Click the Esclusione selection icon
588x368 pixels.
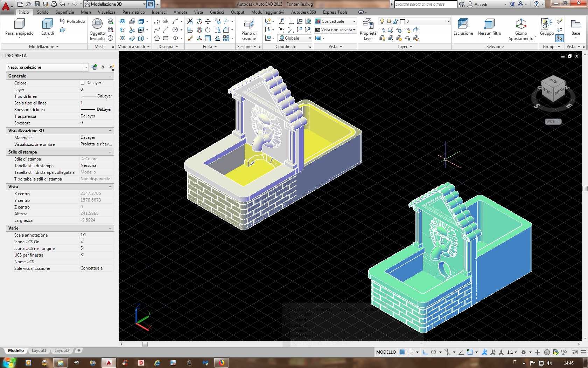click(x=463, y=27)
